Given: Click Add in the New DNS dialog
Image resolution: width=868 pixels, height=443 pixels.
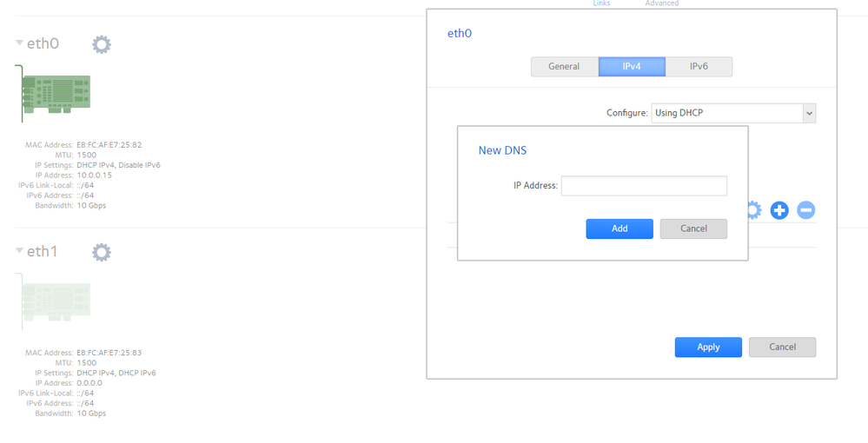Looking at the screenshot, I should click(x=620, y=228).
